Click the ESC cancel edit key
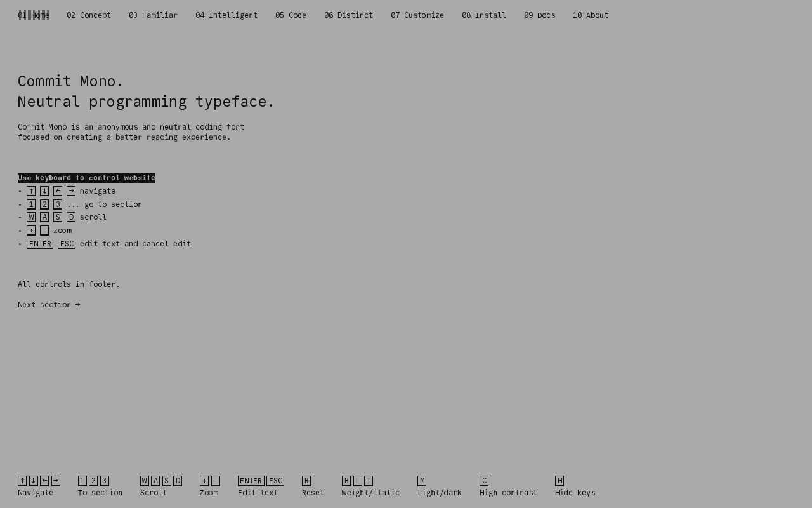Screen dimensions: 812x508 (275, 480)
